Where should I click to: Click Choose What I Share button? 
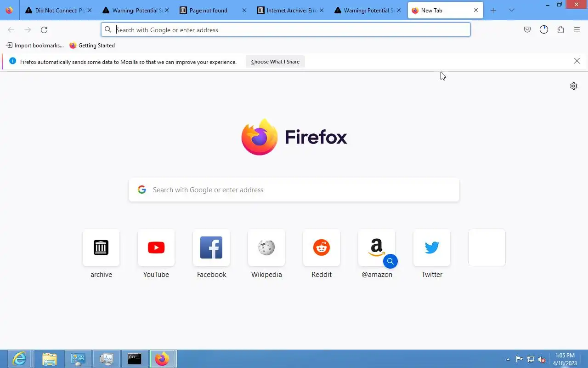(x=275, y=62)
